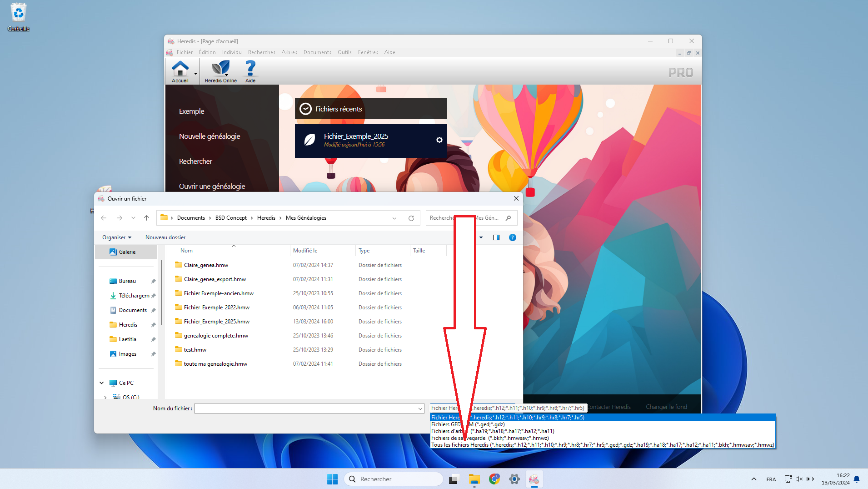This screenshot has height=489, width=868.
Task: Open the Outils menu
Action: 344,52
